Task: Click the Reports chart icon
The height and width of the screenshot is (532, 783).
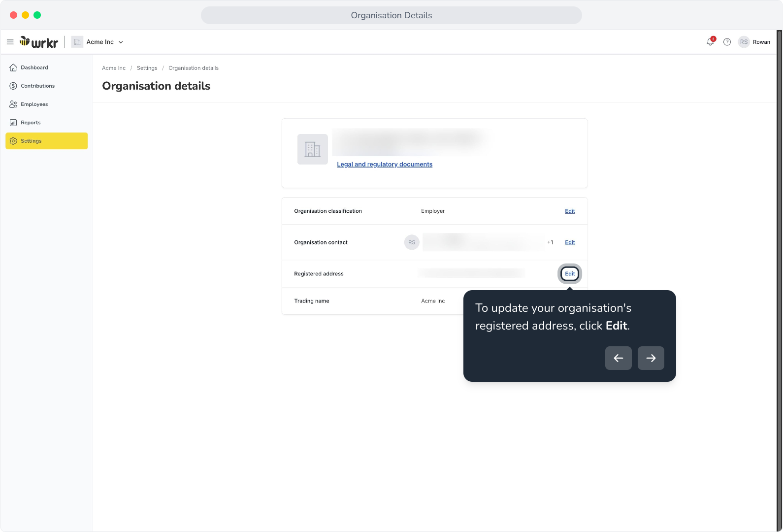Action: 13,123
